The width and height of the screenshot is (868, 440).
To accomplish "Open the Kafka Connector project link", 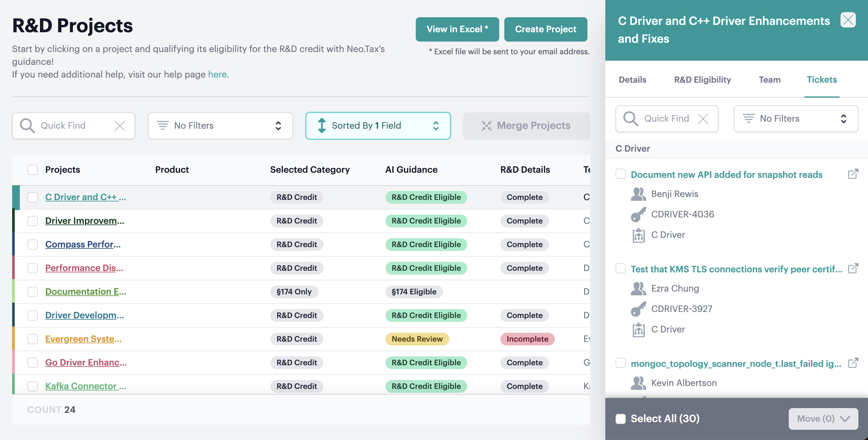I will [x=86, y=386].
